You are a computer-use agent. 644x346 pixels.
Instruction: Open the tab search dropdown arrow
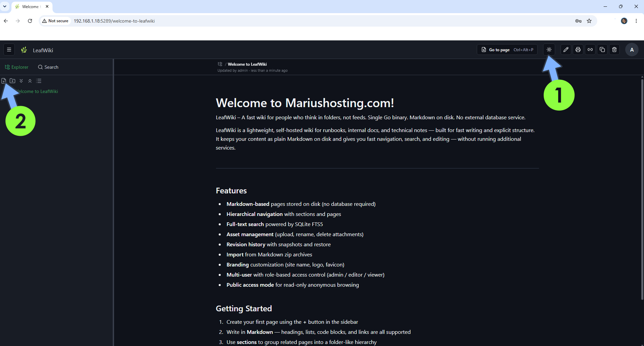(x=5, y=6)
